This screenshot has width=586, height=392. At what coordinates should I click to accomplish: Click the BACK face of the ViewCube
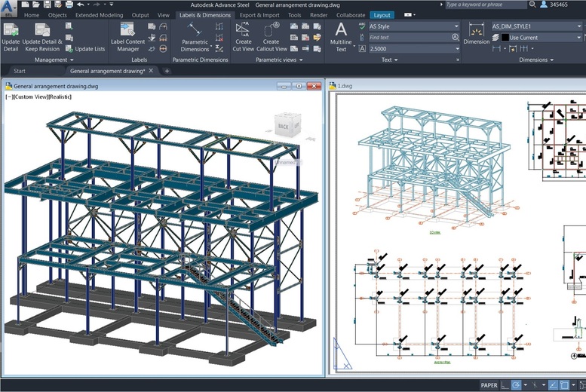click(x=283, y=127)
